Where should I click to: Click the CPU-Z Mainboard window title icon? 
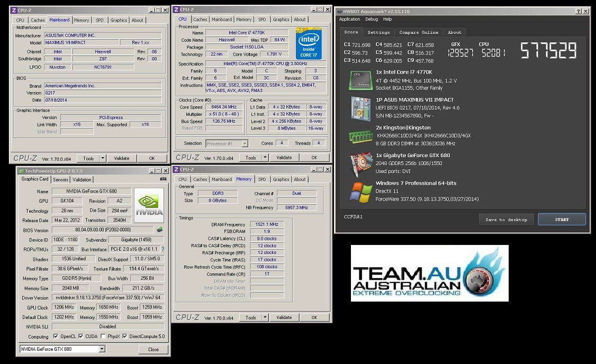14,10
